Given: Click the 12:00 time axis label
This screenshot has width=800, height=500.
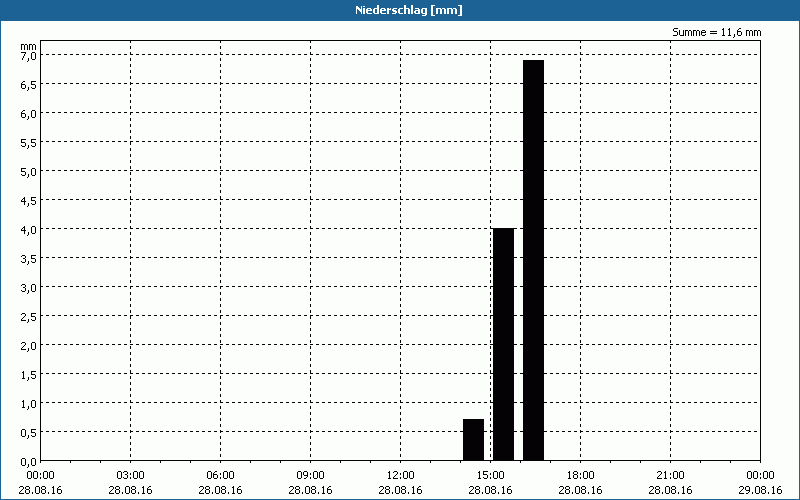Looking at the screenshot, I should point(401,476).
